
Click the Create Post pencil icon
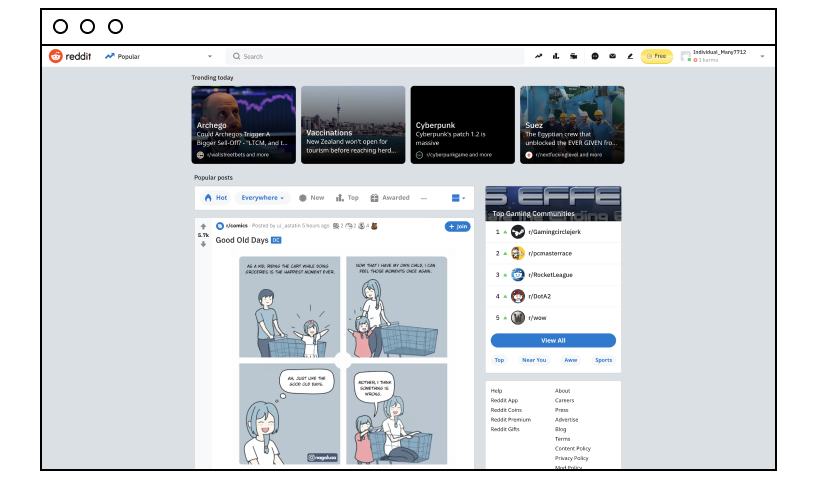[x=630, y=56]
